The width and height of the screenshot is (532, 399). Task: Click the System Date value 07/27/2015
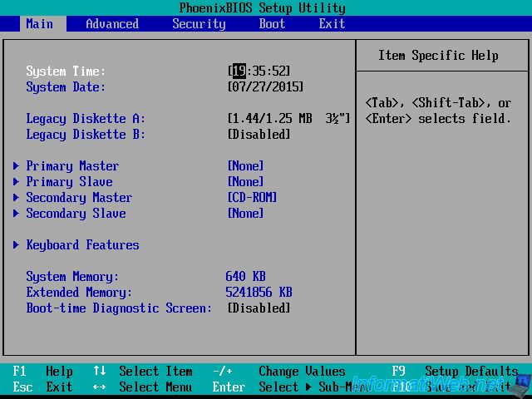point(266,86)
